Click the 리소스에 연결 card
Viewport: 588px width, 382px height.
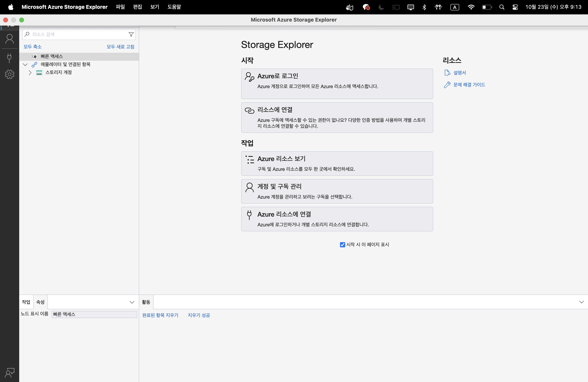(x=337, y=117)
